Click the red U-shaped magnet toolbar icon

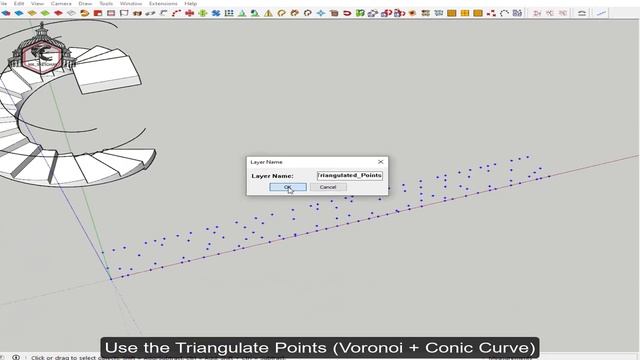[x=347, y=13]
